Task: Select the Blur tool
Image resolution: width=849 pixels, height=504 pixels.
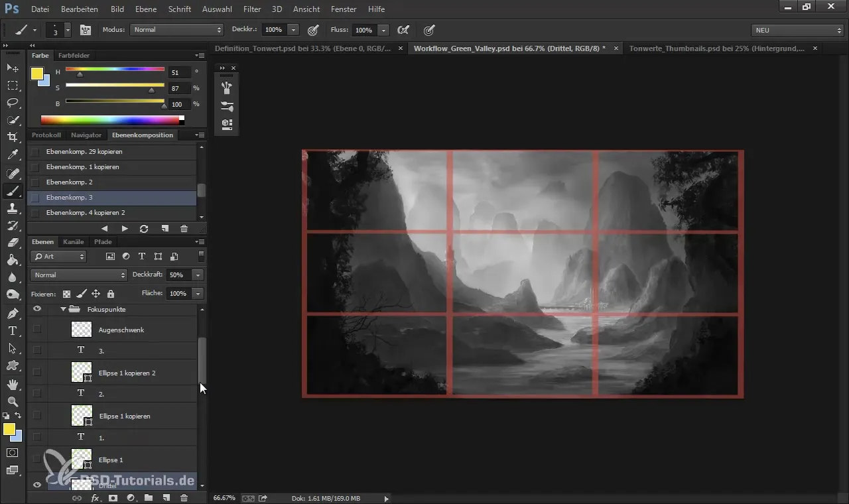Action: [x=13, y=277]
